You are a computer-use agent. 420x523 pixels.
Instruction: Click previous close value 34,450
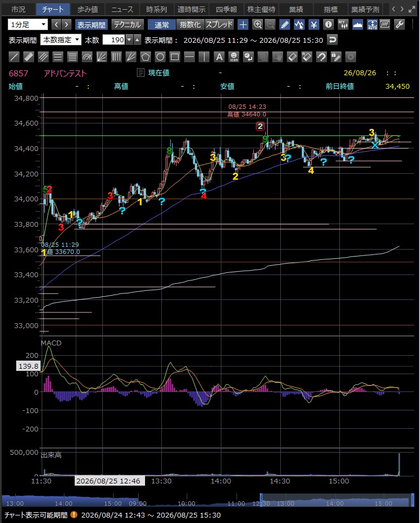coord(397,87)
